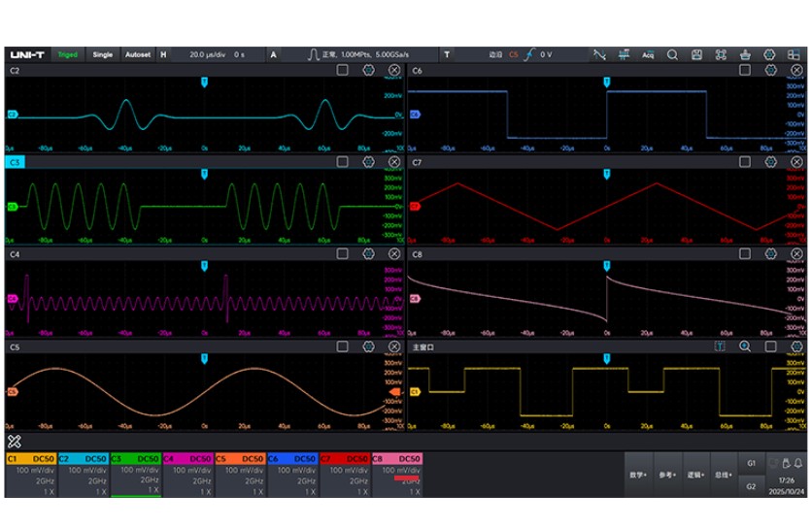Expand the 参考 reference dropdown
This screenshot has height=527, width=812.
click(x=666, y=476)
